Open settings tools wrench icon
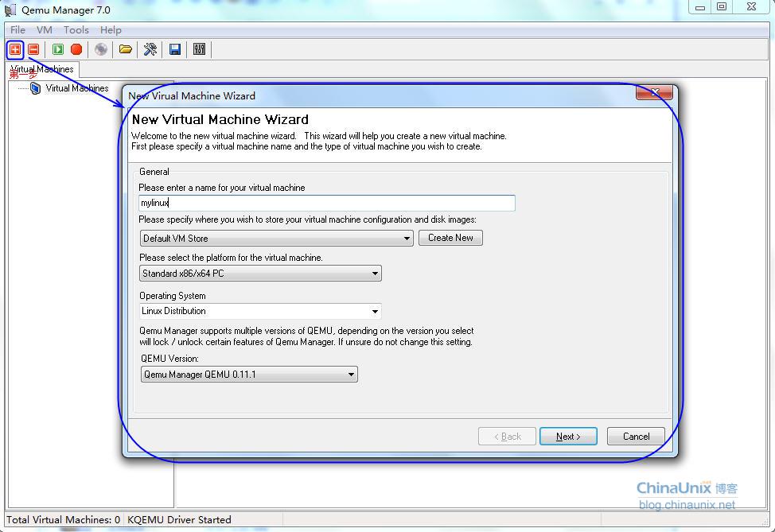 pyautogui.click(x=150, y=49)
